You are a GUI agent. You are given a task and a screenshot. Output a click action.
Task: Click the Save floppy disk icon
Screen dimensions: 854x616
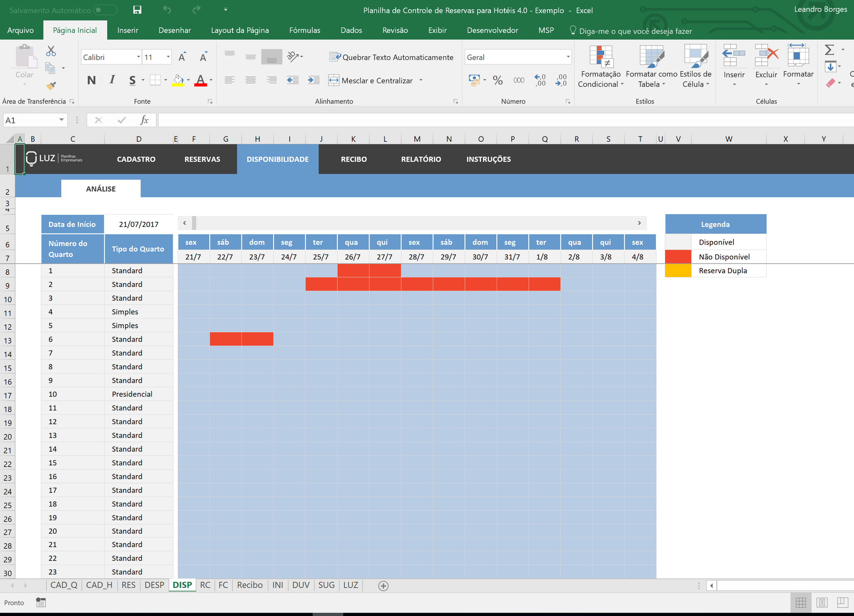pyautogui.click(x=137, y=10)
